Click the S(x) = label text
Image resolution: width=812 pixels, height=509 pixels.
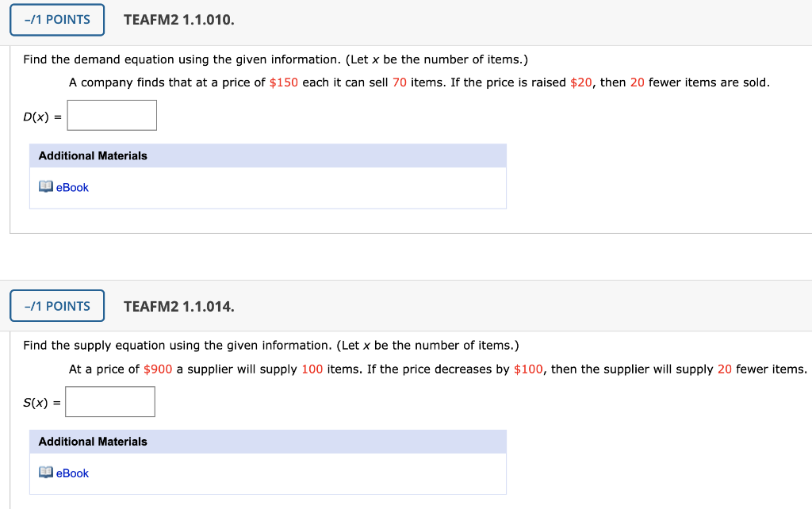click(40, 401)
